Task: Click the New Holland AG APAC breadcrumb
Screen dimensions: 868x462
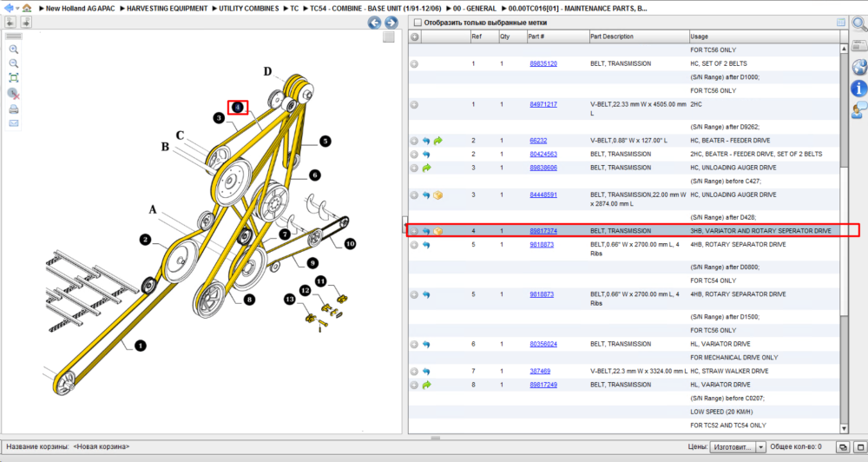Action: 80,9
